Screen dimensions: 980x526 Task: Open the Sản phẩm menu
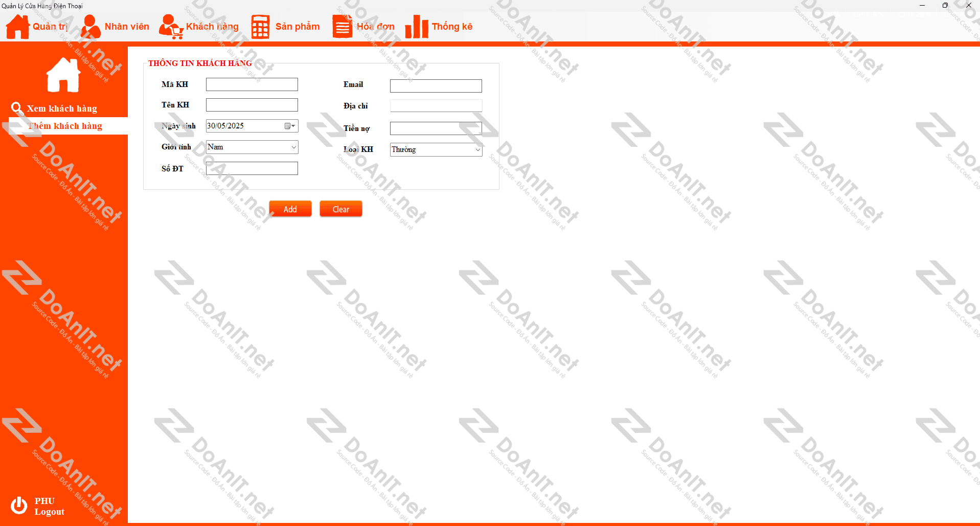point(298,27)
